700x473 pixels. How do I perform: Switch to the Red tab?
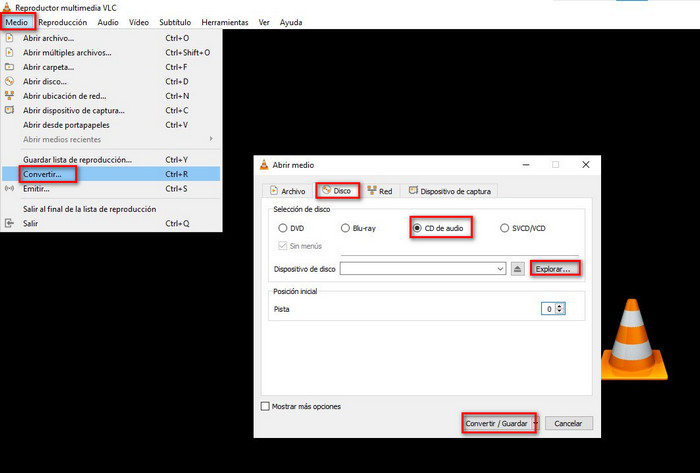(x=380, y=191)
